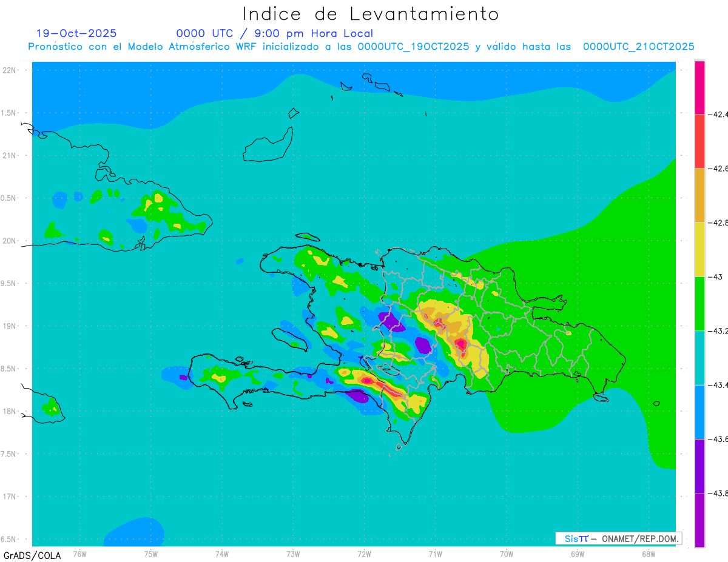This screenshot has height=562, width=728.
Task: Click '0000 UTC / 9:00 pm Hora Local'
Action: pos(275,33)
